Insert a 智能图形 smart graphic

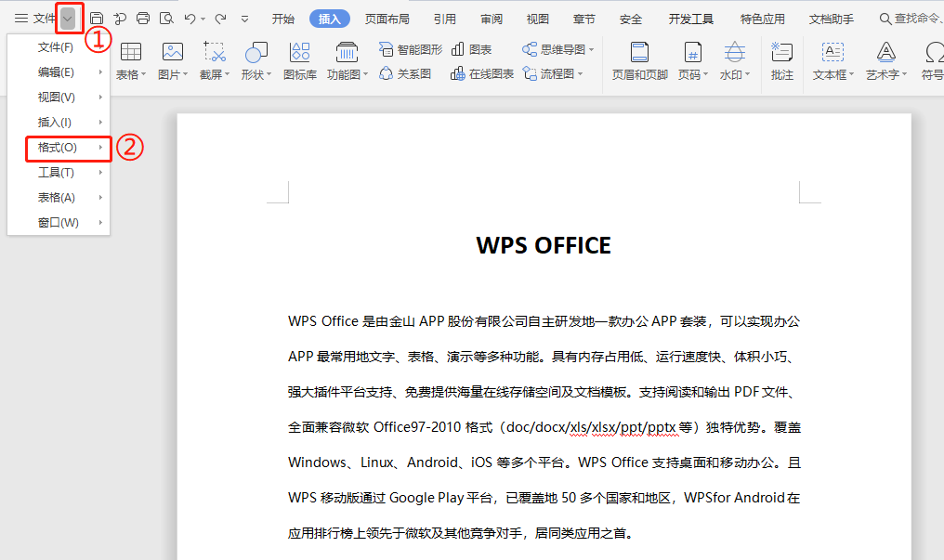[x=411, y=49]
